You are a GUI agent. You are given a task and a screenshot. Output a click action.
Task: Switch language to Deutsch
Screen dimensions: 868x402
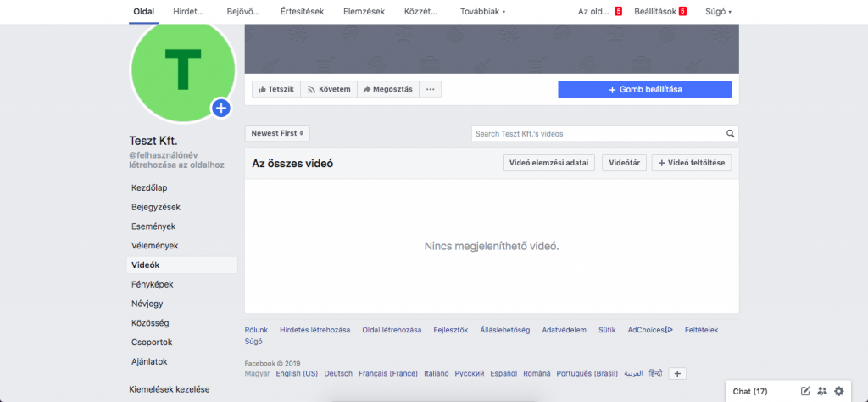click(x=338, y=374)
